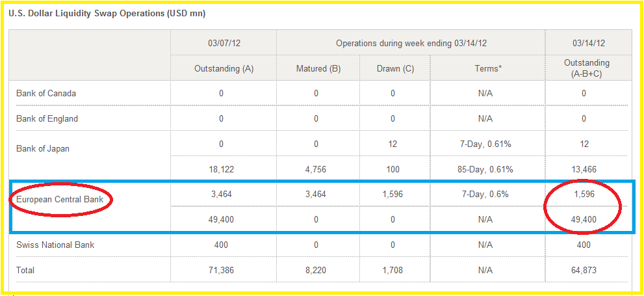
Task: Select the 'Drawn (C)' column header
Action: click(395, 69)
